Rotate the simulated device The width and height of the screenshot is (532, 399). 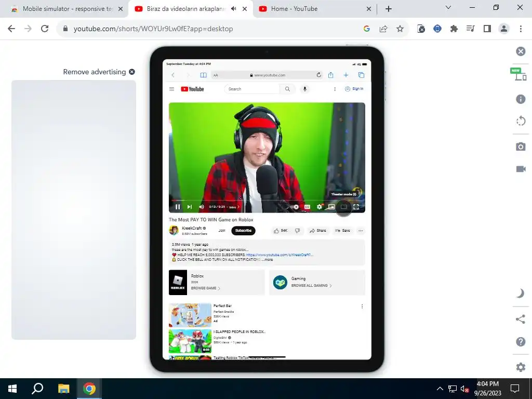521,121
